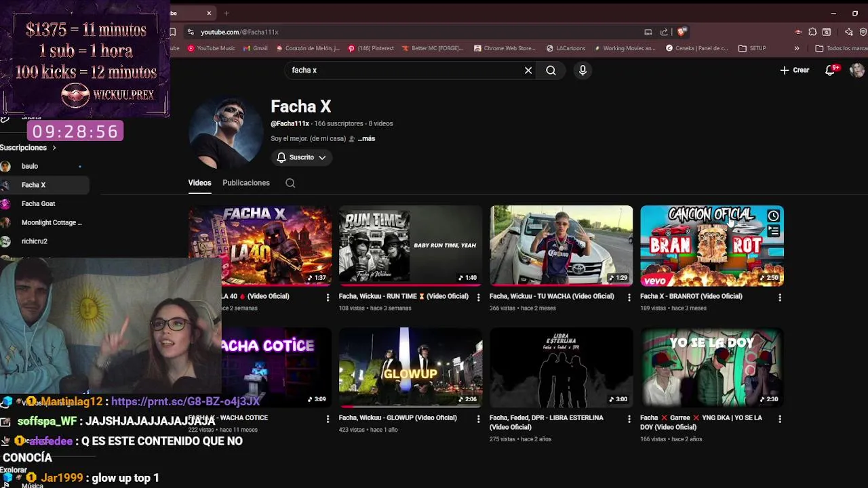Screen dimensions: 868x488
Task: Switch to the Videos tab
Action: tap(199, 183)
